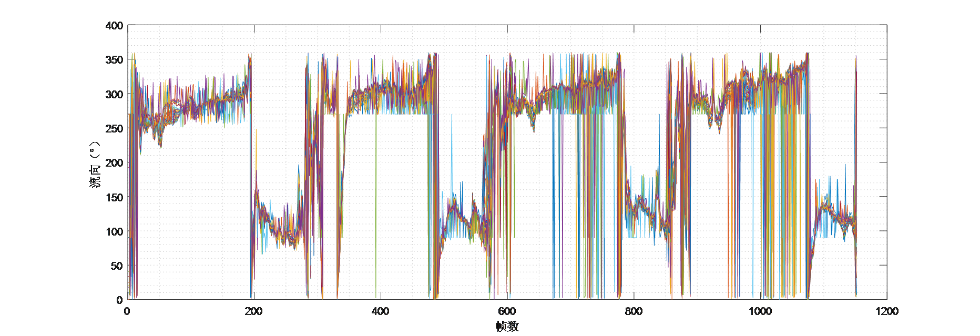Viewport: 980px width, 336px height.
Task: Select y-axis tick label 100
Action: tap(114, 231)
